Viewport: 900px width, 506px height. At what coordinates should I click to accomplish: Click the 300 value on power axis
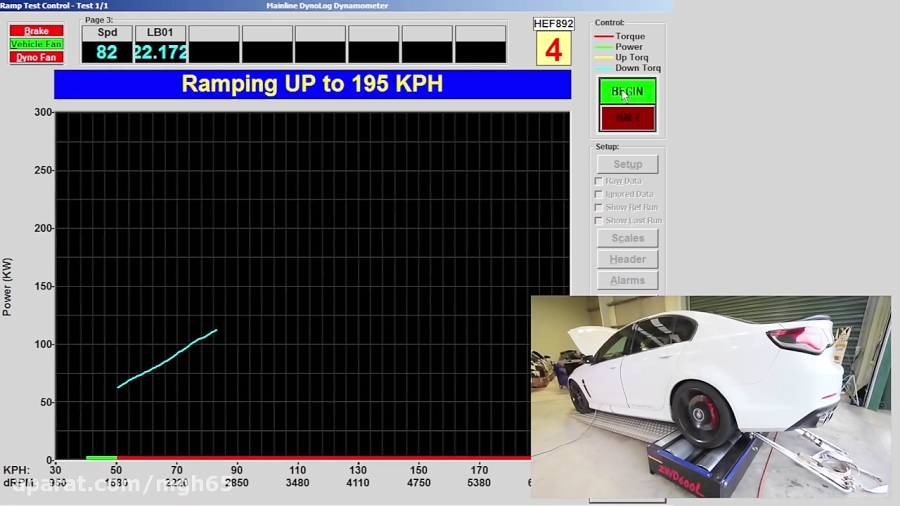pyautogui.click(x=43, y=112)
